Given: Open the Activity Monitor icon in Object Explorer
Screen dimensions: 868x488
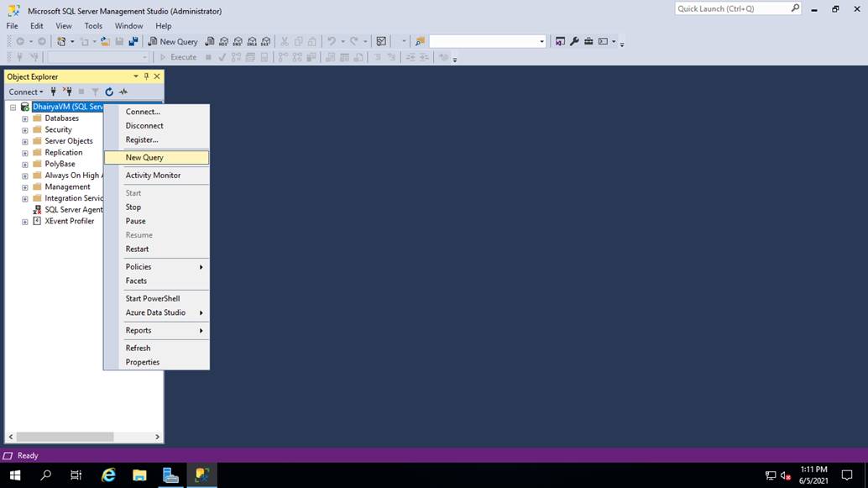Looking at the screenshot, I should click(122, 92).
